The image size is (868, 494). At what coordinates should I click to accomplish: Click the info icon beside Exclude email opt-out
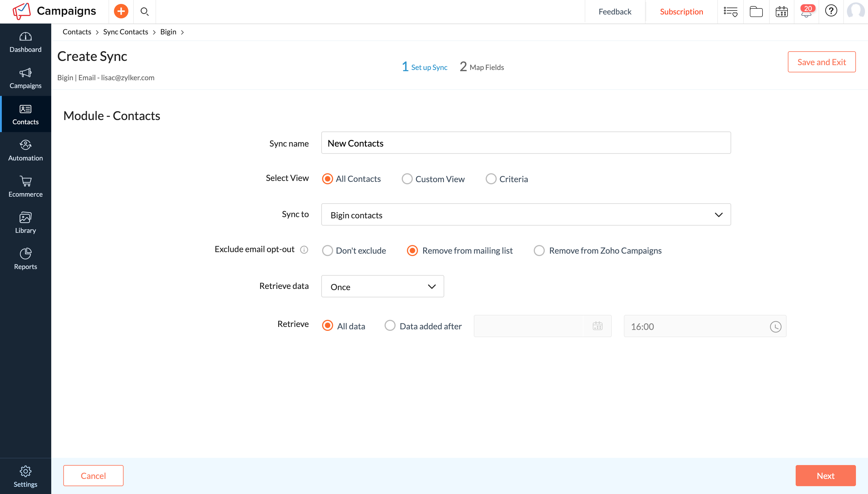coord(304,250)
